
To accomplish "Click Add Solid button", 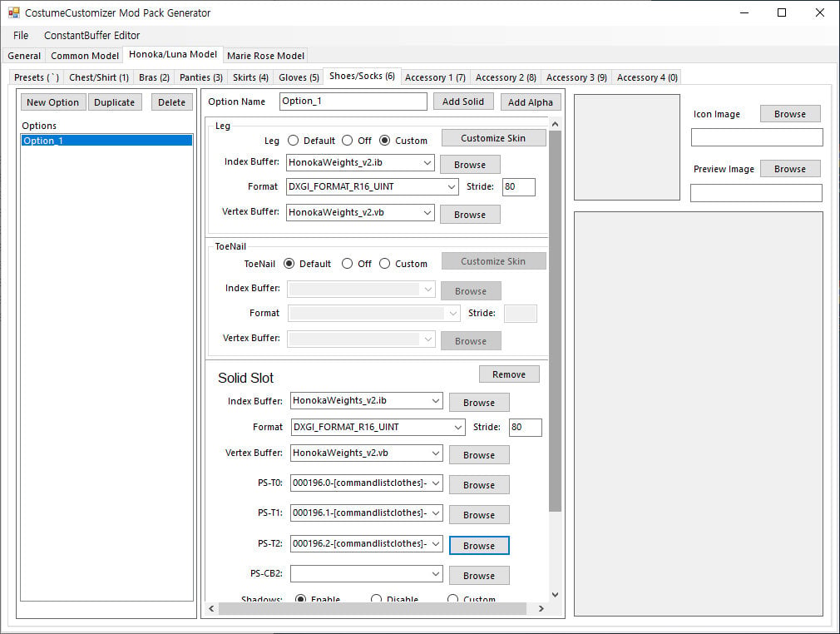I will pyautogui.click(x=463, y=102).
